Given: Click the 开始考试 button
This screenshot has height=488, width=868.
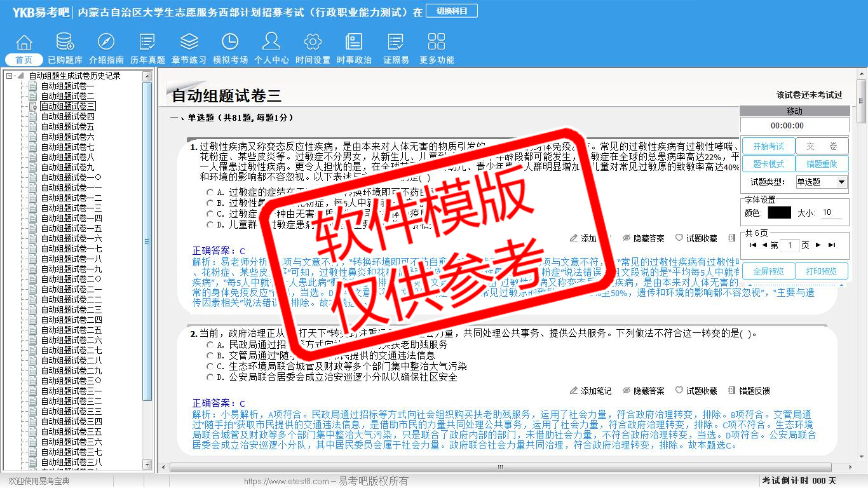Looking at the screenshot, I should (769, 146).
